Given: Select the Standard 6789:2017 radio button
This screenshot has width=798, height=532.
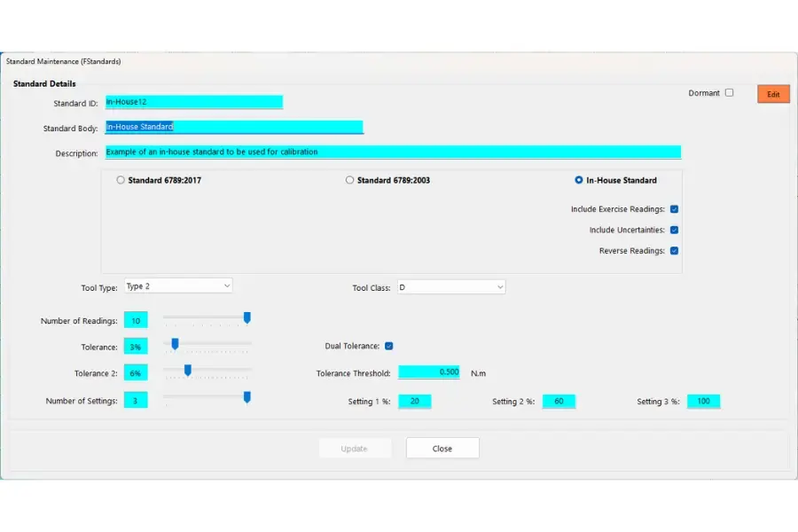Looking at the screenshot, I should point(120,180).
